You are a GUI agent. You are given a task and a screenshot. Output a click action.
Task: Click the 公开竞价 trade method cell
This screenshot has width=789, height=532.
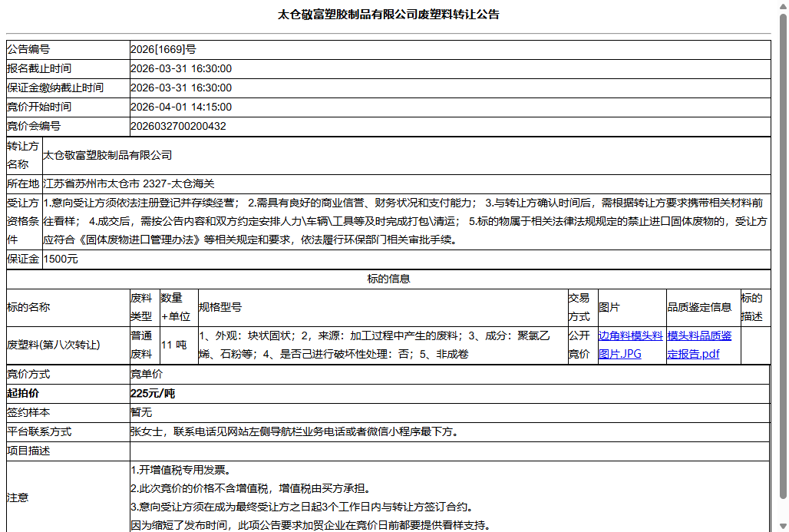pos(578,344)
